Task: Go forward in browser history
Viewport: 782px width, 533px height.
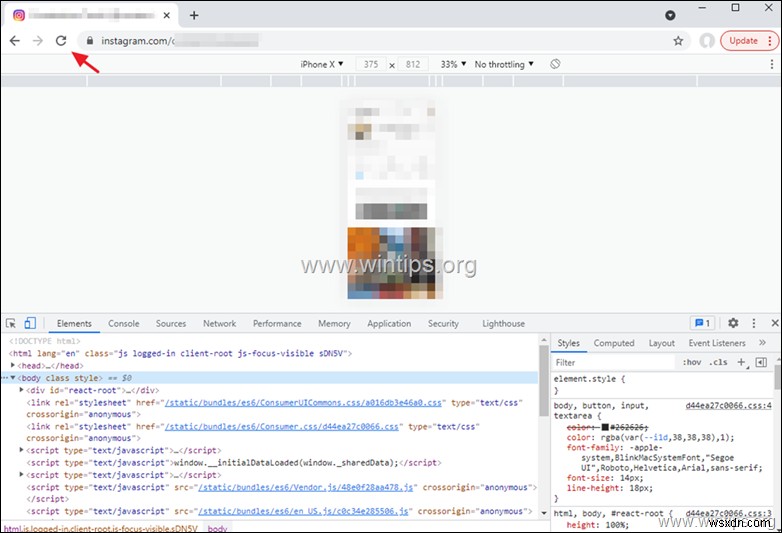Action: pos(38,40)
